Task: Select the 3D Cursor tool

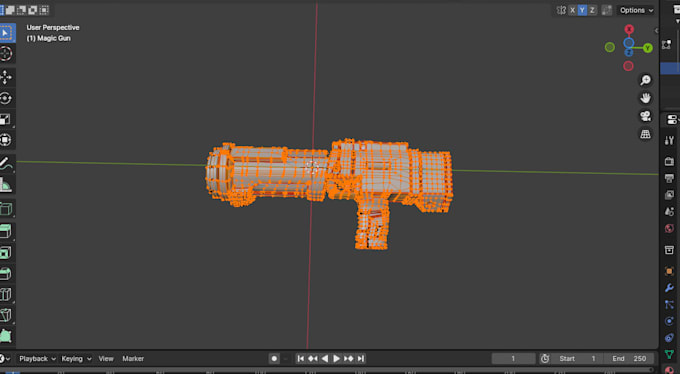Action: pos(6,54)
